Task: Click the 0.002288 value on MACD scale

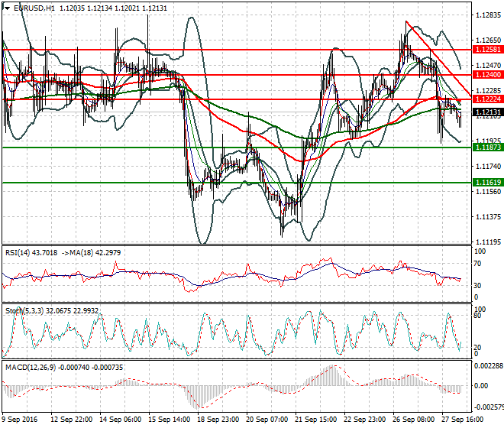Action: (489, 367)
